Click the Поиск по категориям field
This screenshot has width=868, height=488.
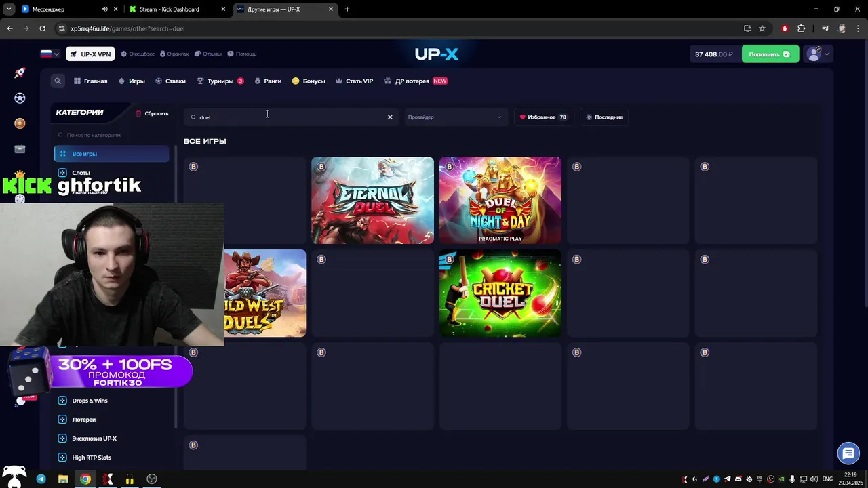[112, 135]
